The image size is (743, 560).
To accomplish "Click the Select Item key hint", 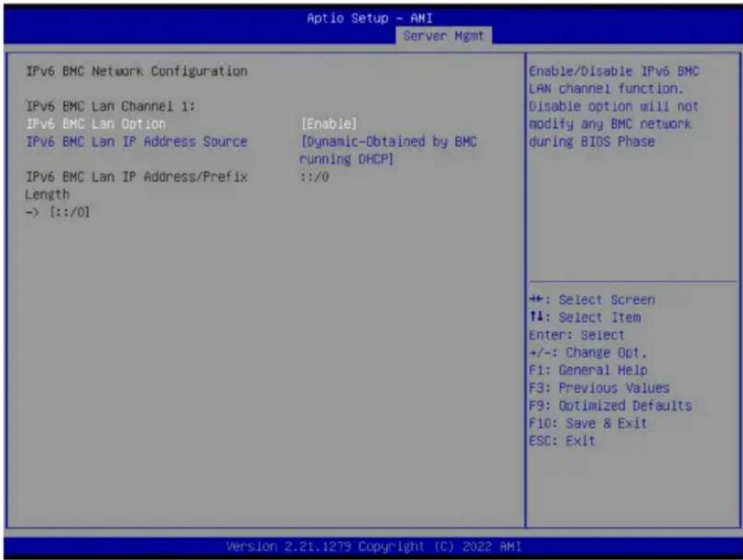I will pyautogui.click(x=585, y=317).
